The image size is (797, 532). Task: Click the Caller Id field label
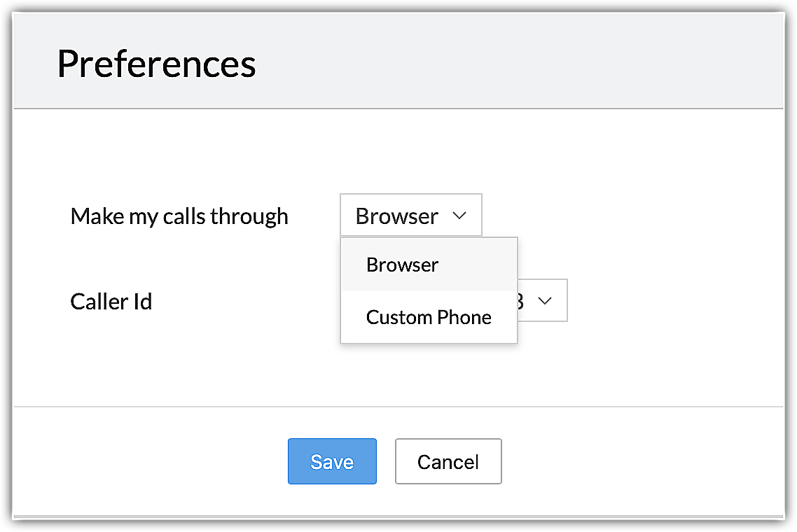(111, 302)
